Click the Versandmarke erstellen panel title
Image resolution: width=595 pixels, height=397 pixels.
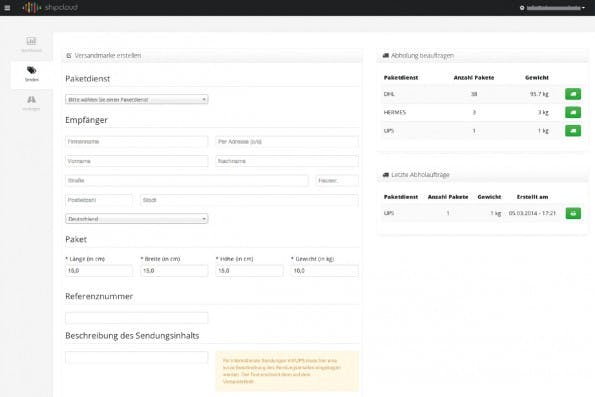click(108, 55)
